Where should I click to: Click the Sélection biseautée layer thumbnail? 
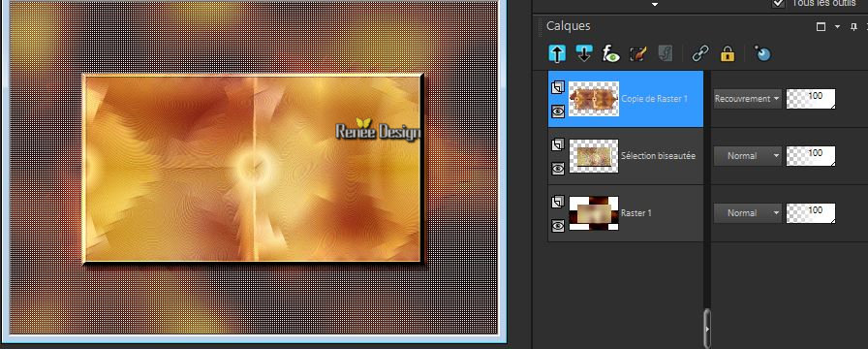[x=594, y=156]
